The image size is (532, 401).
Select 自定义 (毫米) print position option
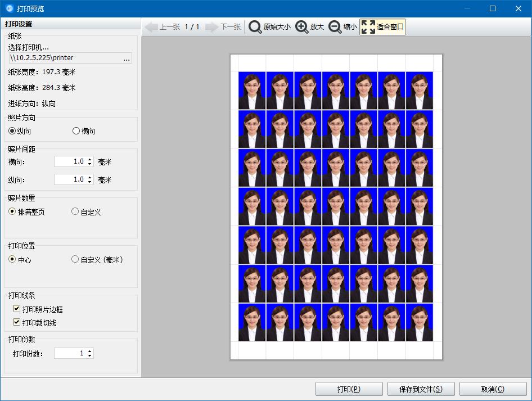(x=75, y=259)
